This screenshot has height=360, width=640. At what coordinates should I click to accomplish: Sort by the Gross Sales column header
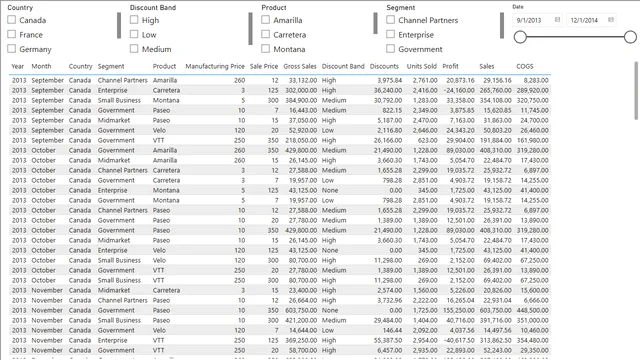[x=300, y=66]
